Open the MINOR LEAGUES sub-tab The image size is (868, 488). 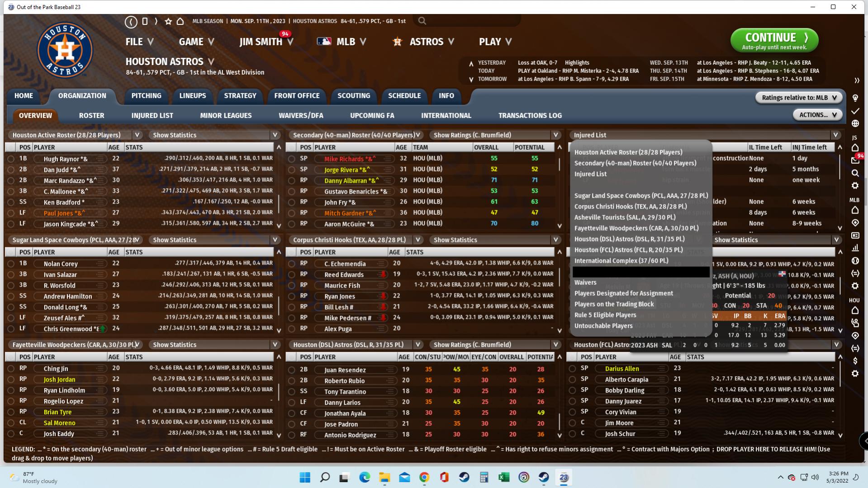click(x=226, y=116)
